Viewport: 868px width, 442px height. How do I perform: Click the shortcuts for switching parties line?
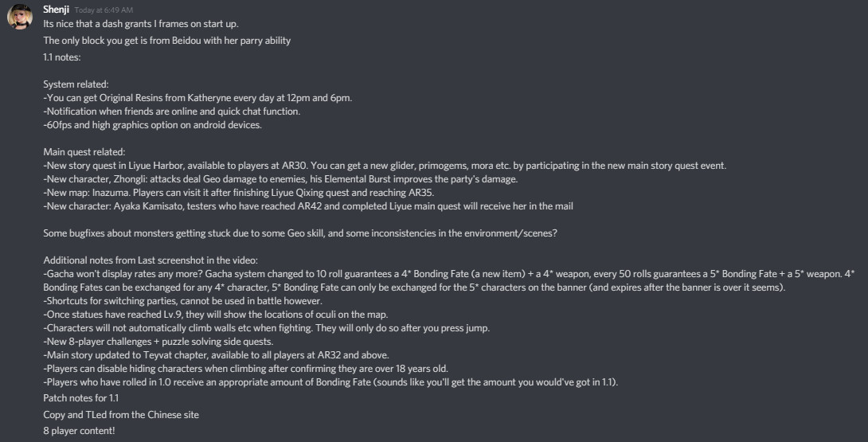coord(182,300)
